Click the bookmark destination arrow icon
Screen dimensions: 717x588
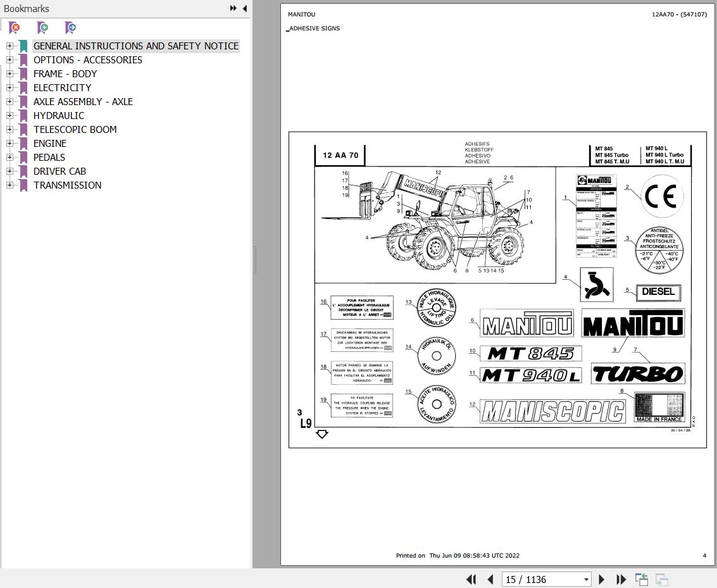tap(70, 28)
